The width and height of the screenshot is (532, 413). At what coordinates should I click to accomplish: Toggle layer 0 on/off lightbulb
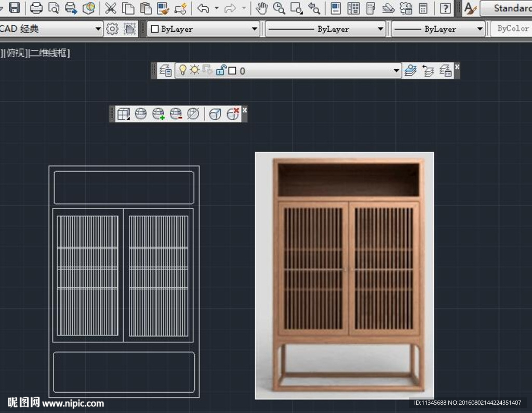point(182,70)
